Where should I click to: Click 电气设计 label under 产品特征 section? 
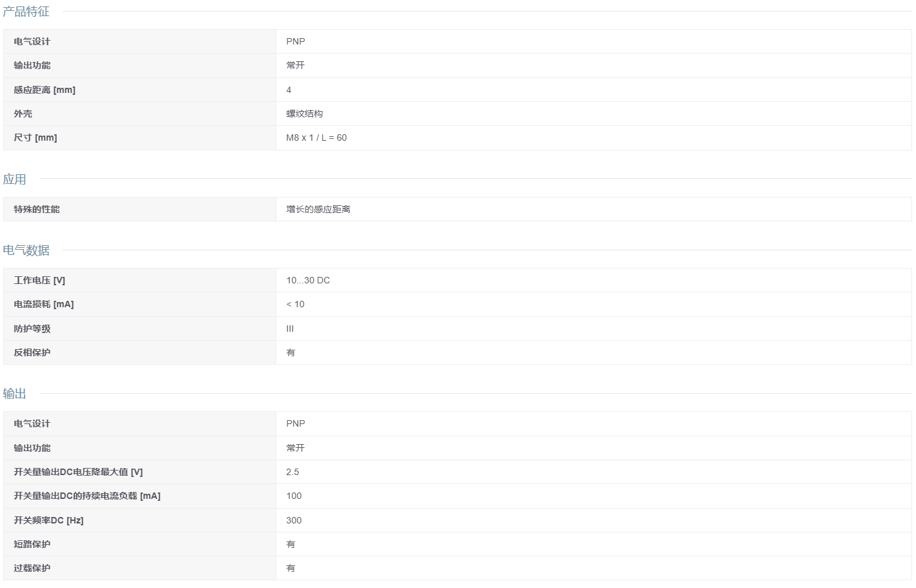coord(32,41)
